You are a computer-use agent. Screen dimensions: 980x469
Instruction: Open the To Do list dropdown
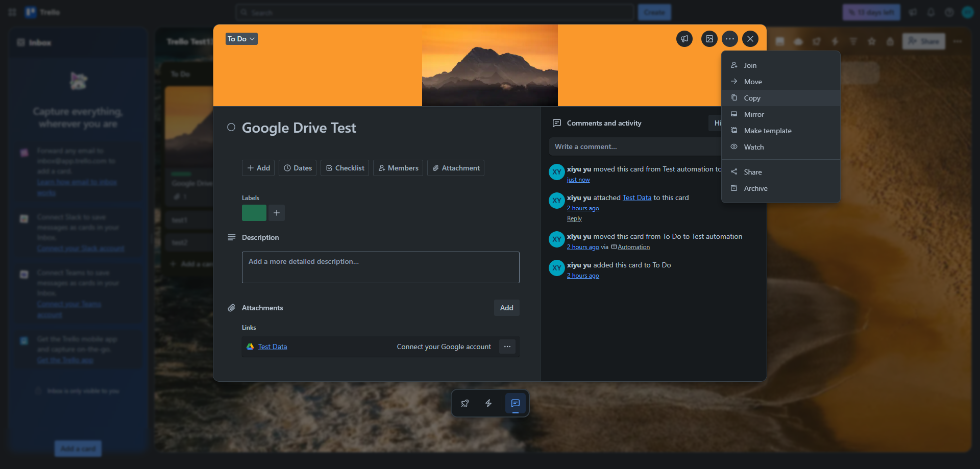point(241,39)
